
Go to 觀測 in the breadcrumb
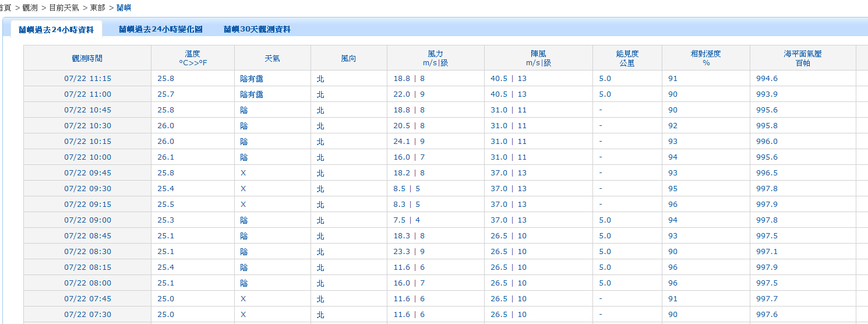coord(30,8)
